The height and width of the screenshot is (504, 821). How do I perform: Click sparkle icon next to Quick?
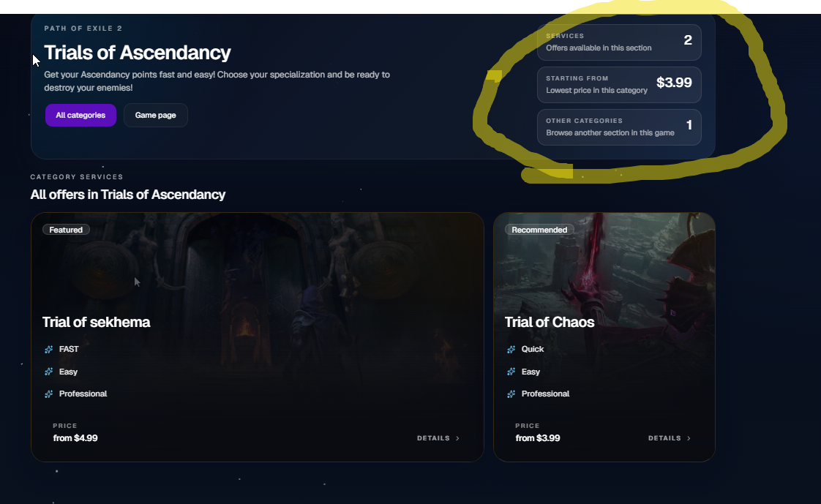tap(511, 349)
